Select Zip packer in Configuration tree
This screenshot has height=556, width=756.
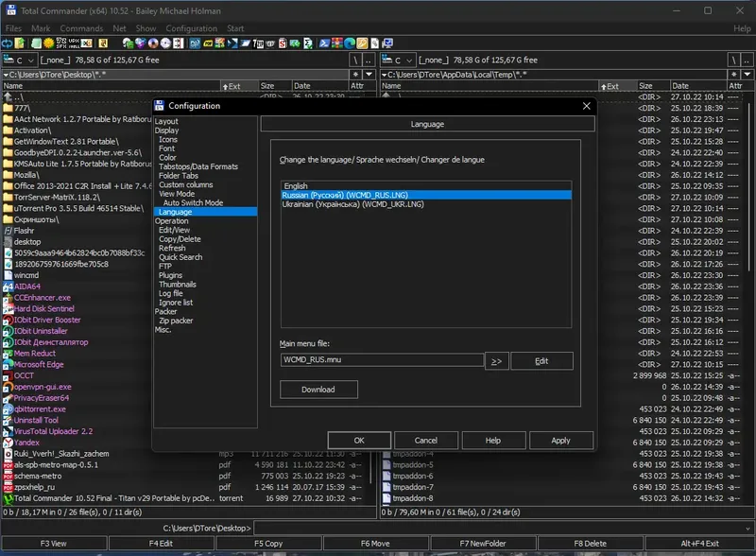click(x=176, y=321)
